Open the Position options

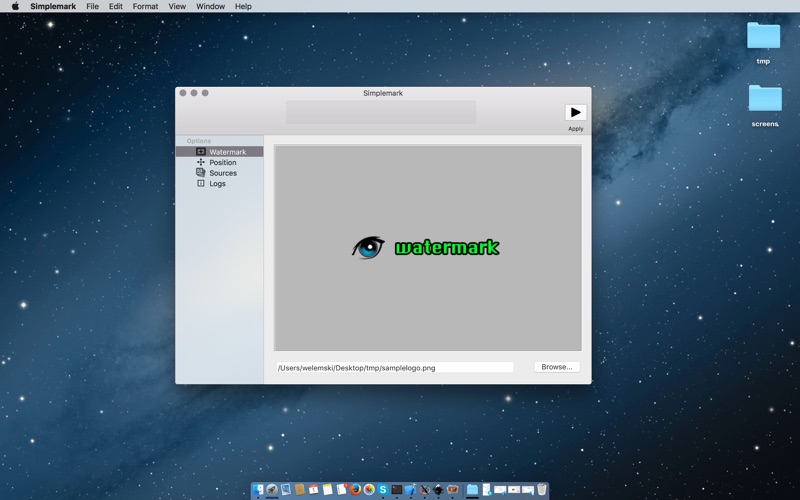coord(222,162)
